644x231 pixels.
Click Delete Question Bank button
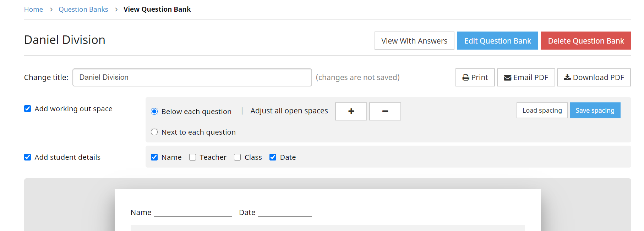point(586,41)
